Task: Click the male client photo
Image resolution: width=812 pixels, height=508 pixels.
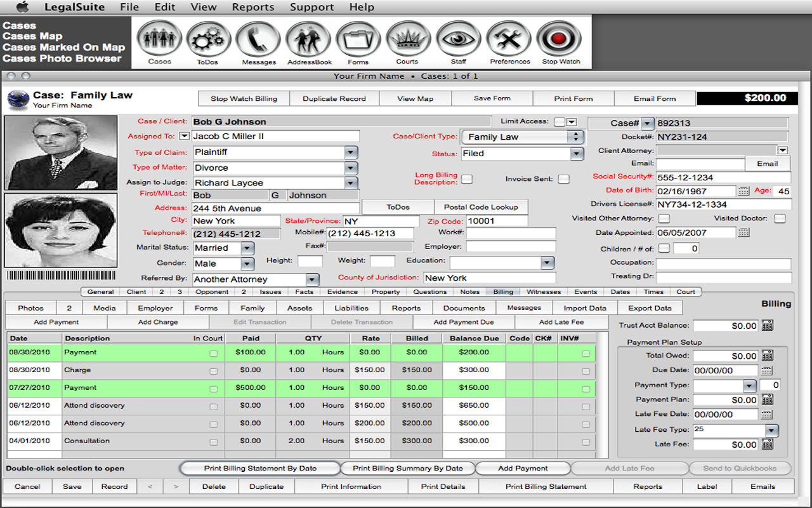Action: click(61, 152)
